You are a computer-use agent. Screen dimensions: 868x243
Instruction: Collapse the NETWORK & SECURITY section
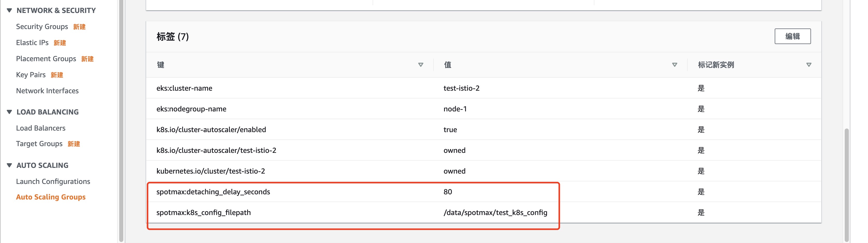[9, 10]
